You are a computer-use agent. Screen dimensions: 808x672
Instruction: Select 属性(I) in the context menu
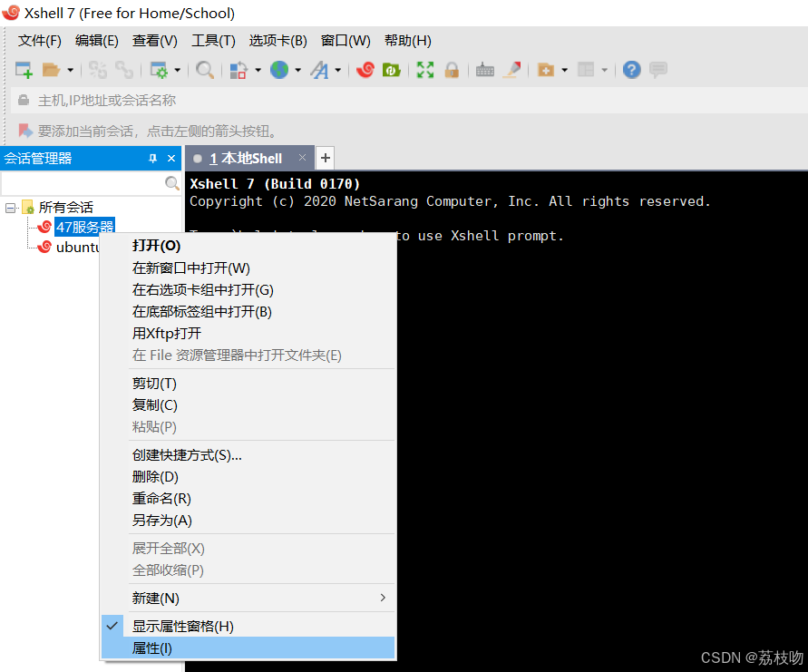click(x=151, y=648)
